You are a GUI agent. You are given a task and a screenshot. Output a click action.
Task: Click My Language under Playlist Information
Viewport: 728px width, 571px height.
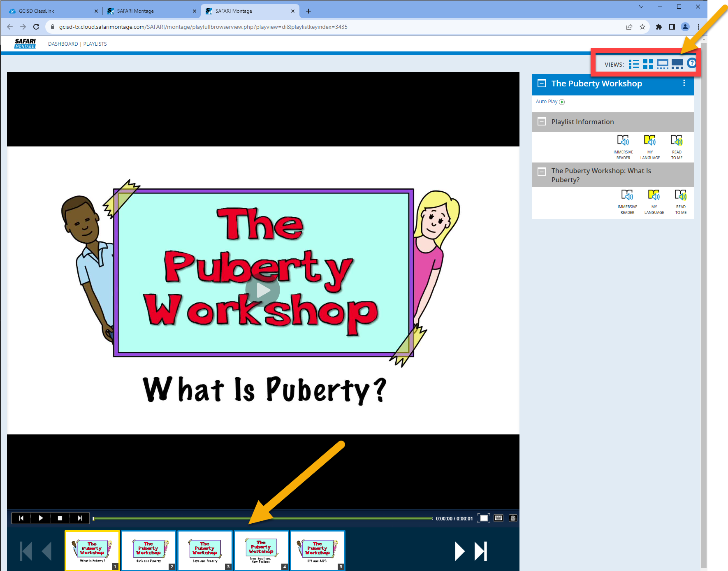click(650, 146)
